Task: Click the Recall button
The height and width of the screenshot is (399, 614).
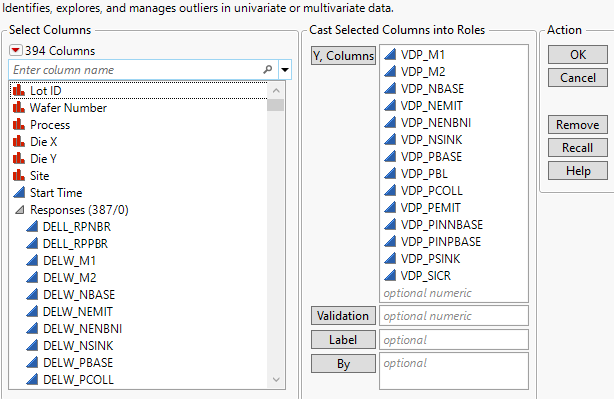Action: coord(578,148)
